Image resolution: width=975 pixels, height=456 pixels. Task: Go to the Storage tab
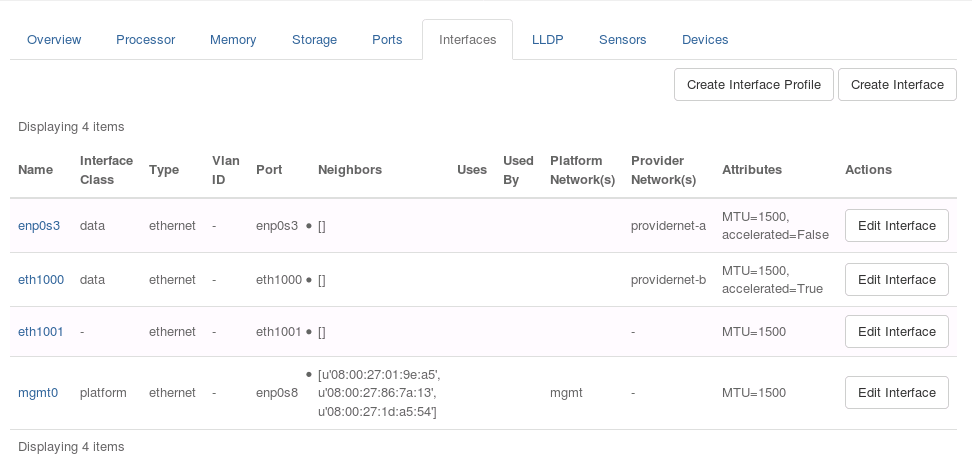(x=314, y=40)
